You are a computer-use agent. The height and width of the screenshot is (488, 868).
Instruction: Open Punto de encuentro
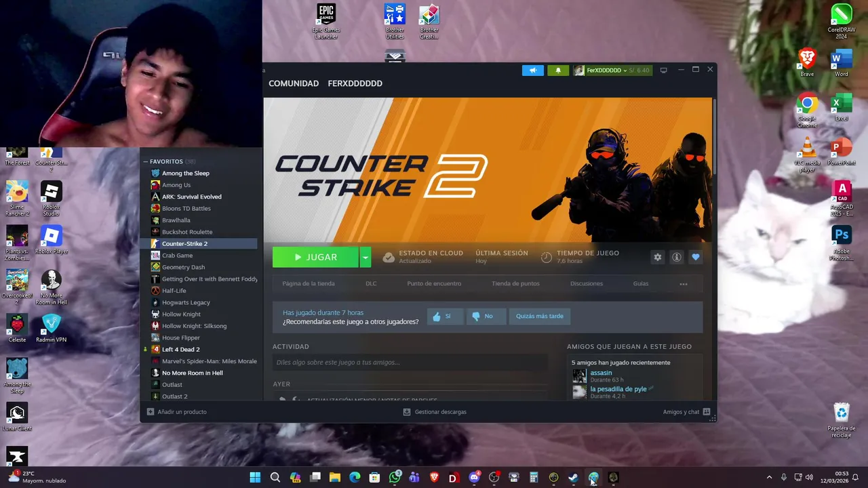[x=434, y=284]
